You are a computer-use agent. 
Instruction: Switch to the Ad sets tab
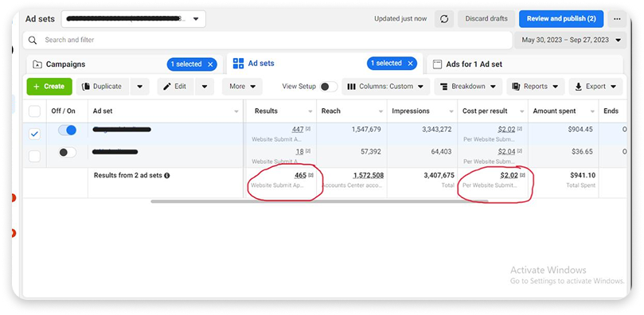tap(324, 63)
